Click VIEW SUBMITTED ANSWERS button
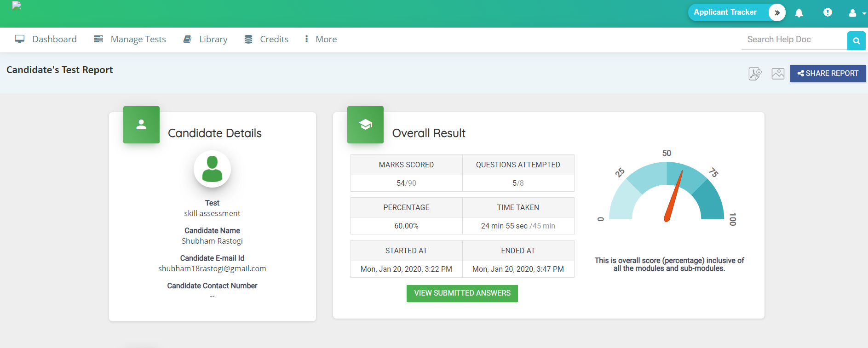The image size is (868, 348). click(x=462, y=293)
